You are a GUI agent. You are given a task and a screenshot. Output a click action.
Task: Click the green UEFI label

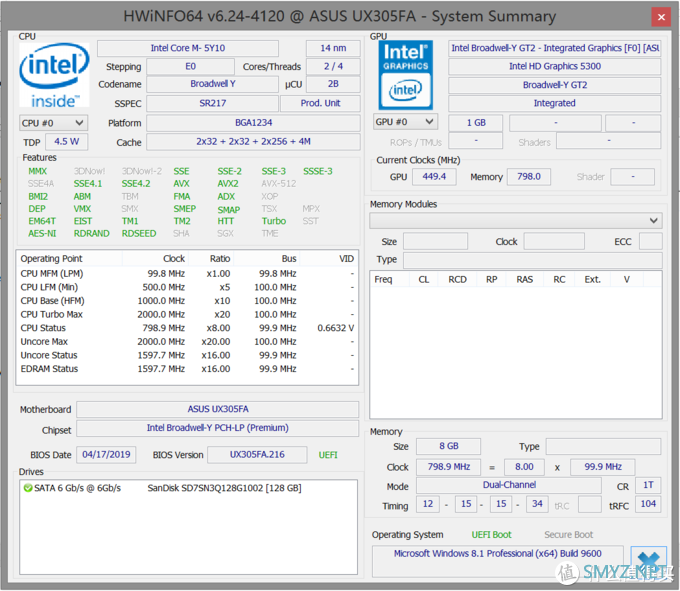pyautogui.click(x=328, y=455)
